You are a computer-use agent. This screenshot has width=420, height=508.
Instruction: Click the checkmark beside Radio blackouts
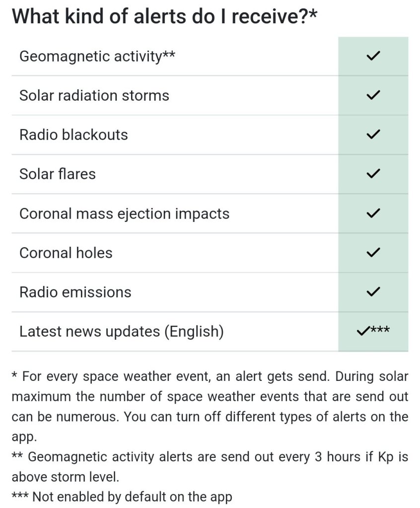coord(373,135)
